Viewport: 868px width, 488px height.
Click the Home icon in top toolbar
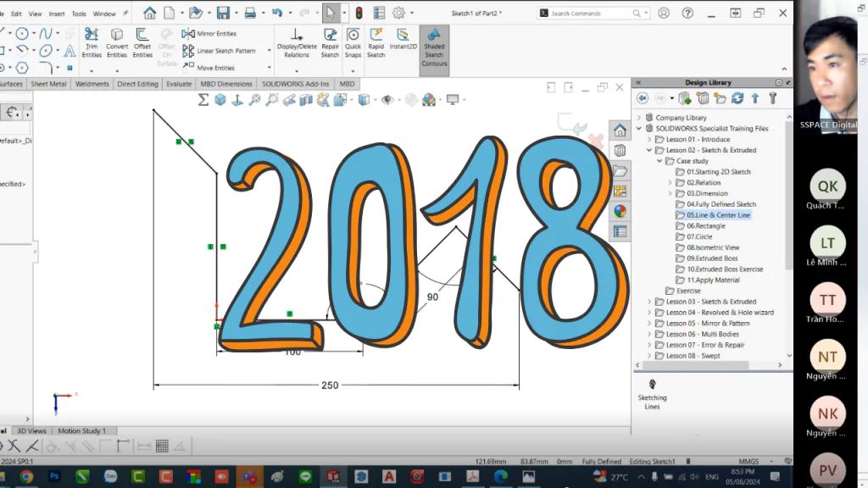(x=149, y=13)
